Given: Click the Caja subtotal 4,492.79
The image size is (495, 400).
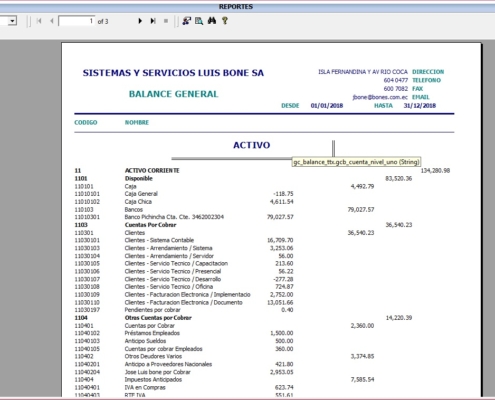Looking at the screenshot, I should [362, 186].
